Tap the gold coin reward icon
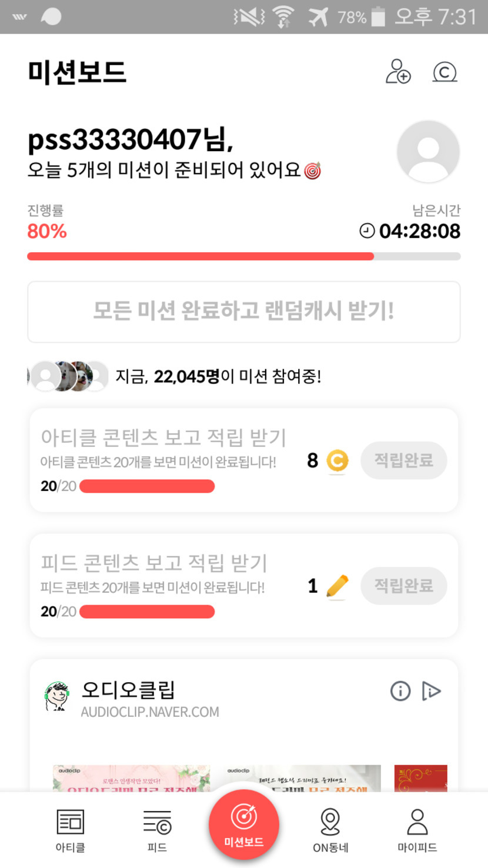 pos(337,460)
